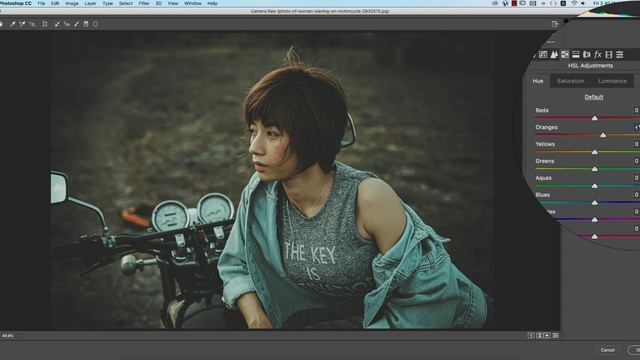The image size is (640, 360).
Task: Open the Layer menu
Action: [90, 3]
